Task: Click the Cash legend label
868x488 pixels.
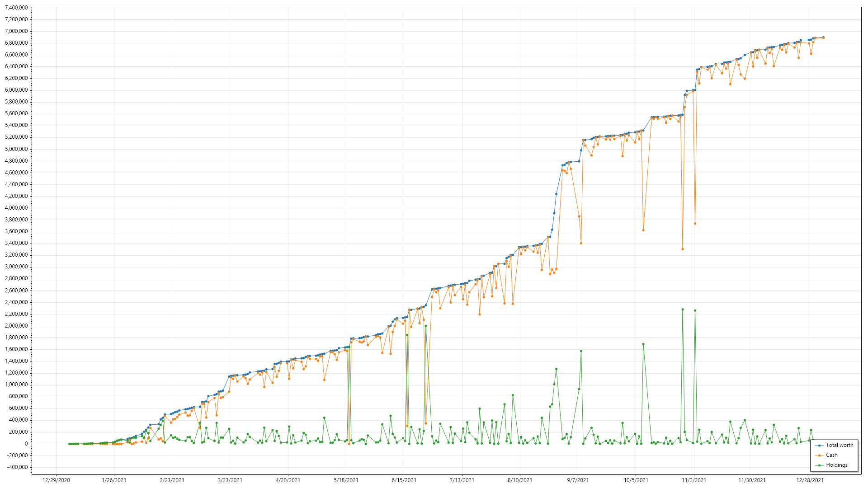Action: pos(831,455)
